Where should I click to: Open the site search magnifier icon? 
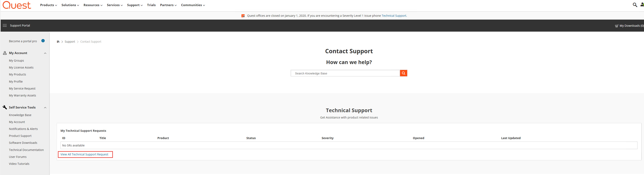coord(635,5)
